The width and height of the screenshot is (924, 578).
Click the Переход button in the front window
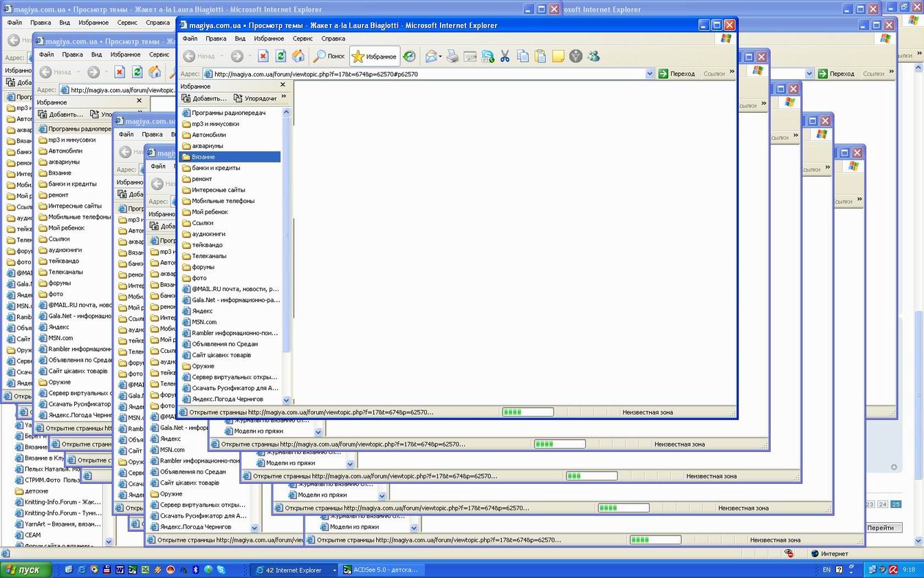click(x=677, y=74)
